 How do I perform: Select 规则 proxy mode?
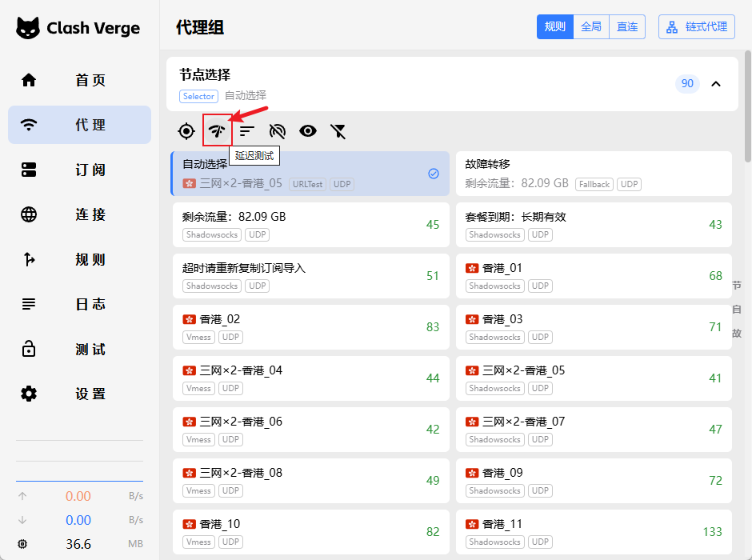click(x=555, y=26)
